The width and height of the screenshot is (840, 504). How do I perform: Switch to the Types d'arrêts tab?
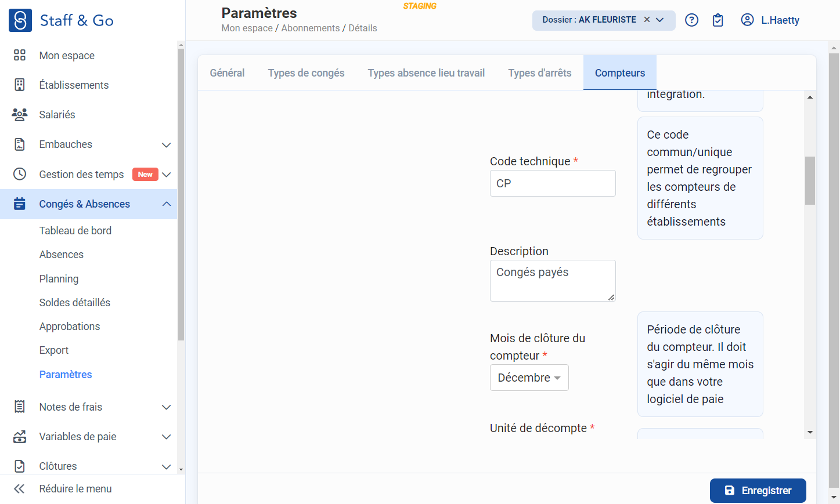540,73
